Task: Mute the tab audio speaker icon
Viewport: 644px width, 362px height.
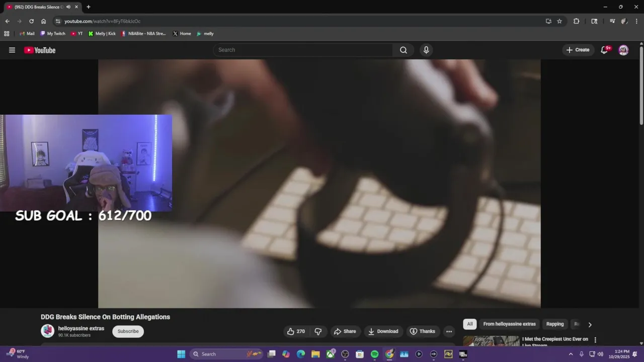Action: 68,7
